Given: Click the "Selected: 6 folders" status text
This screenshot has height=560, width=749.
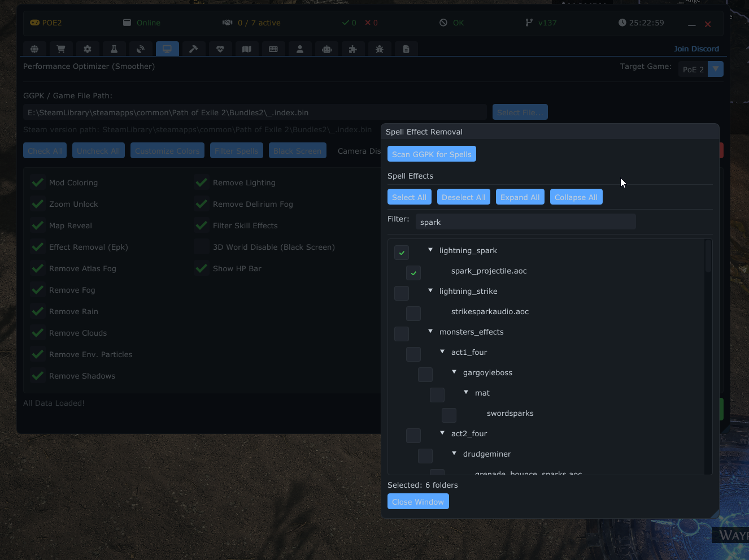Looking at the screenshot, I should coord(423,485).
